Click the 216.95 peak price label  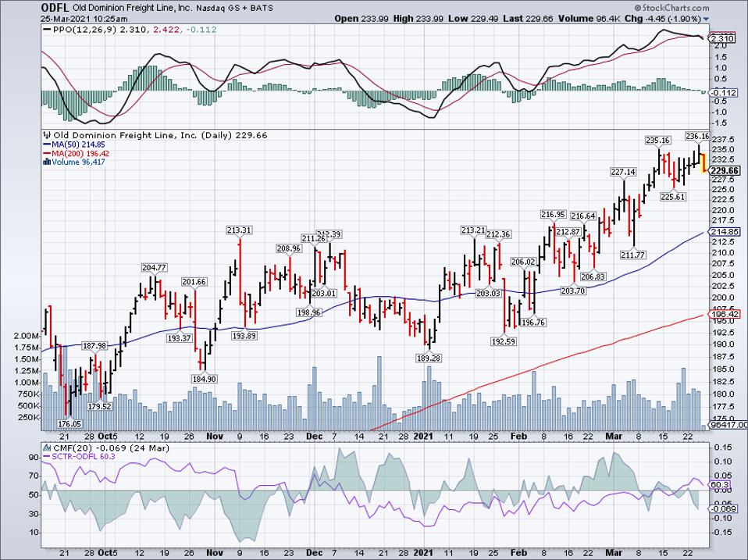553,215
